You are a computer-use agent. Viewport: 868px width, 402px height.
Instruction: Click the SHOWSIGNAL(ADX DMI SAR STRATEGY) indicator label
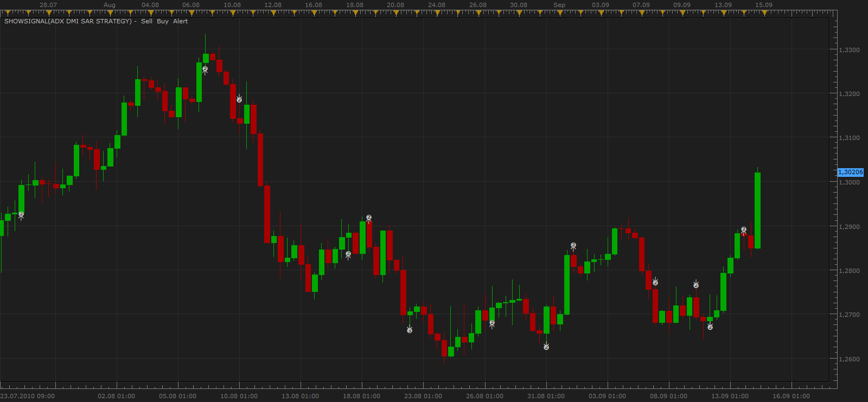[68, 21]
